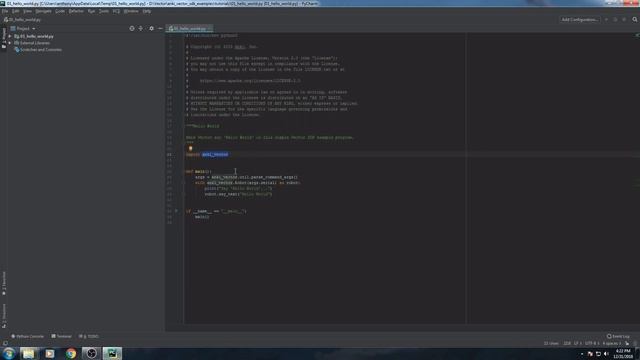The height and width of the screenshot is (360, 640).
Task: Toggle the Project tool window sidebar tab
Action: pos(4,38)
